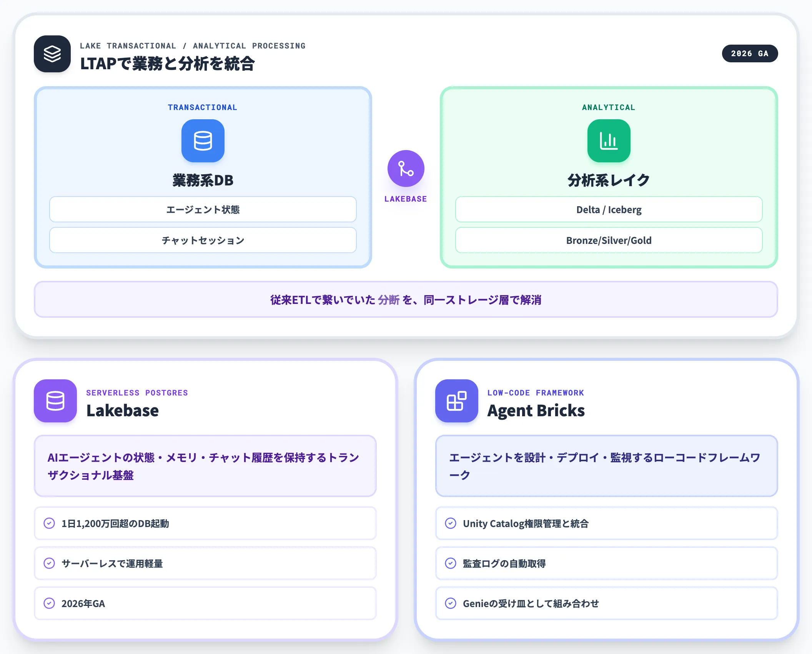Viewport: 812px width, 654px height.
Task: Click the Genieの受け皿として組み合わせ text
Action: click(x=531, y=604)
